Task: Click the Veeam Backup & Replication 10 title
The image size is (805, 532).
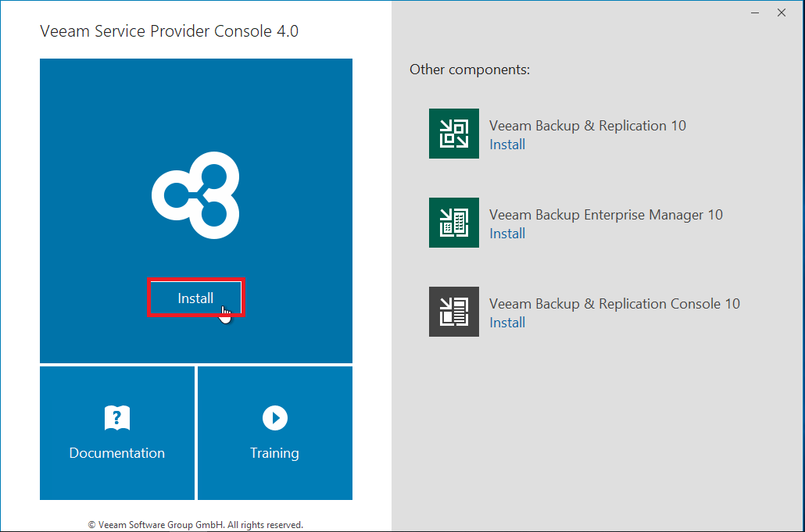Action: click(587, 126)
